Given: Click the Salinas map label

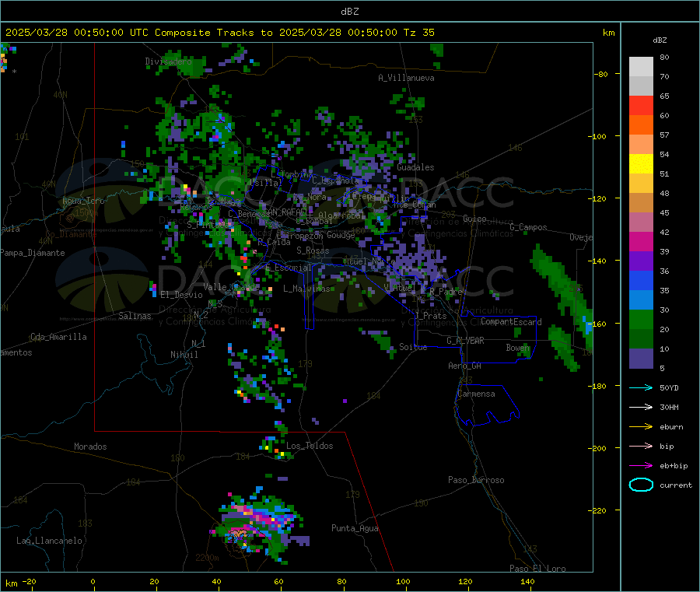Looking at the screenshot, I should pyautogui.click(x=135, y=316).
